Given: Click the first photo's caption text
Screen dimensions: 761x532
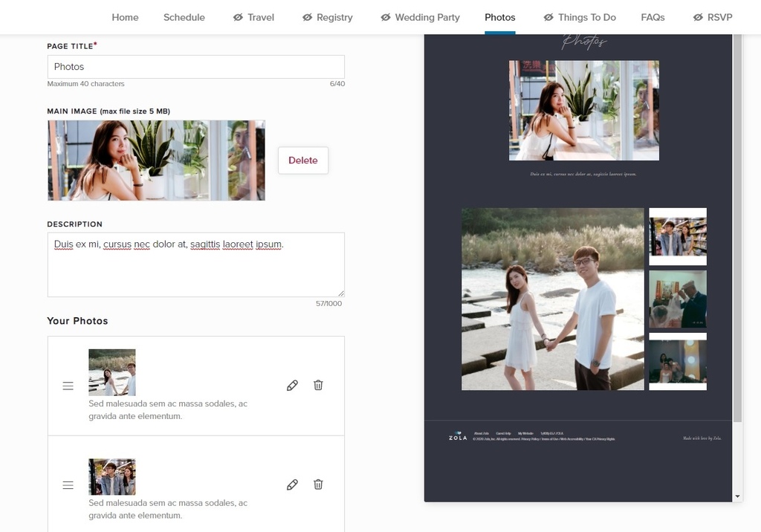Looking at the screenshot, I should pyautogui.click(x=168, y=409).
